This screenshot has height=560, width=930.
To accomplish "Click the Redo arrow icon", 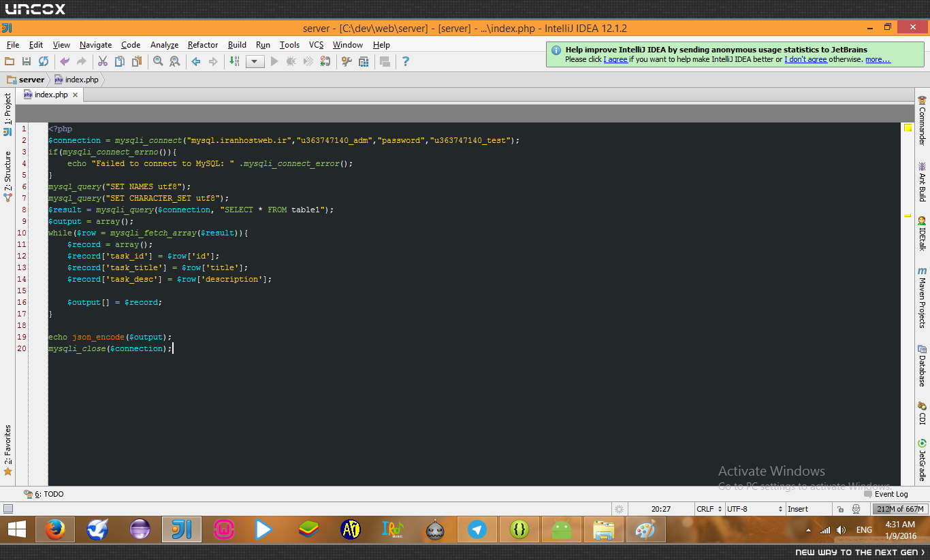I will pyautogui.click(x=82, y=61).
